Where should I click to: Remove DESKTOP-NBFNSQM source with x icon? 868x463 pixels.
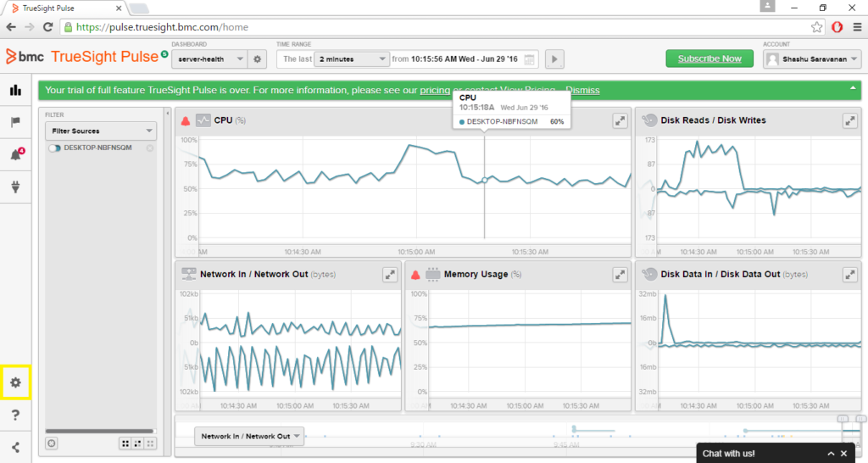pos(150,148)
